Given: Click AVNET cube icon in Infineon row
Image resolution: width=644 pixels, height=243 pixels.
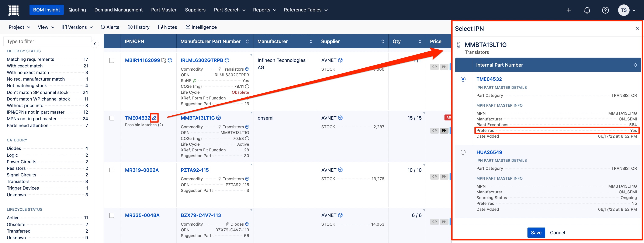Looking at the screenshot, I should click(x=340, y=60).
